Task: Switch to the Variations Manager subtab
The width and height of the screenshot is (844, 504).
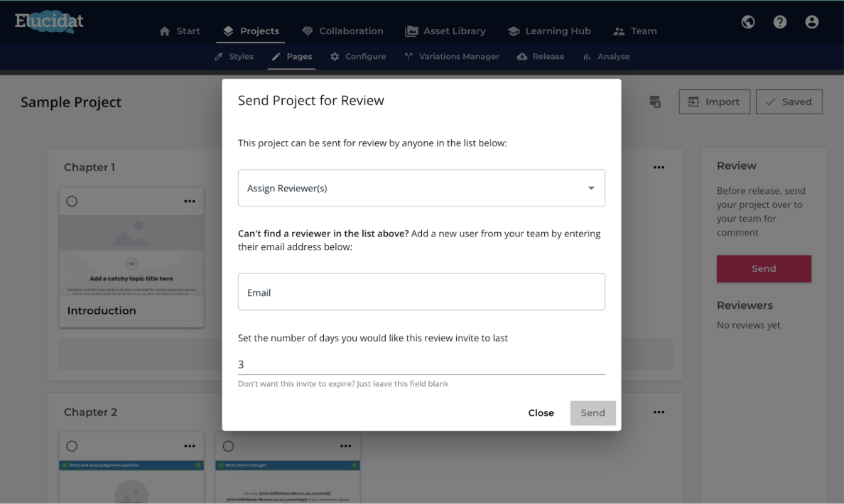Action: (x=452, y=57)
